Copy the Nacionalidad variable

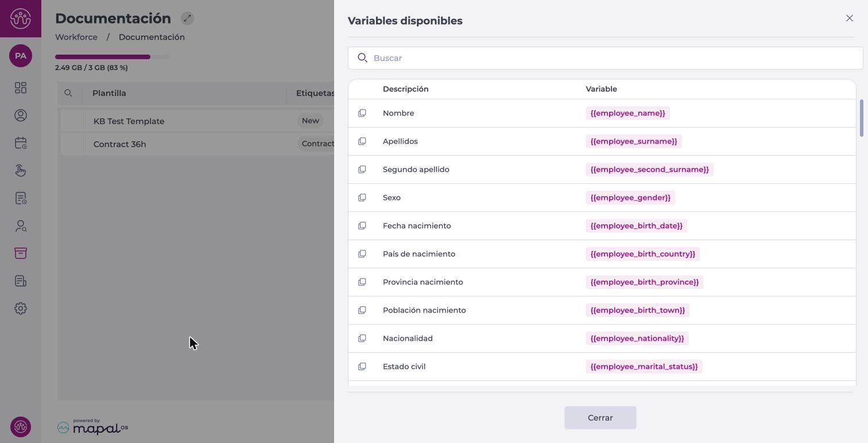pyautogui.click(x=362, y=338)
